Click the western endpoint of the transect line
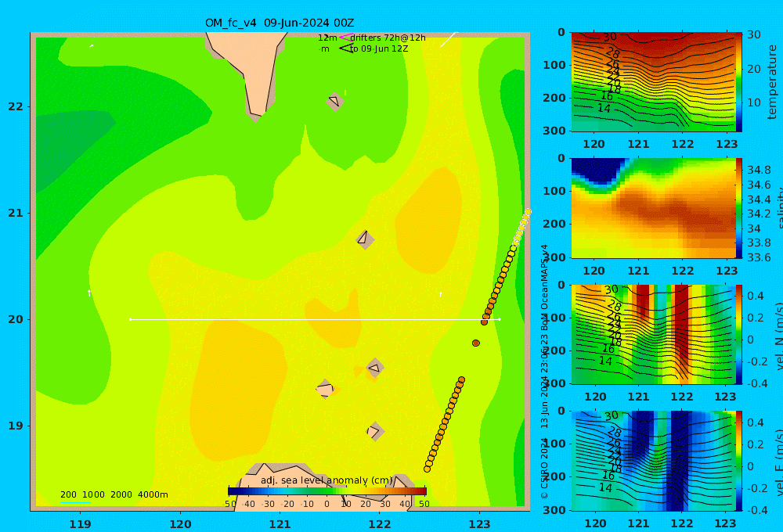 click(x=130, y=319)
